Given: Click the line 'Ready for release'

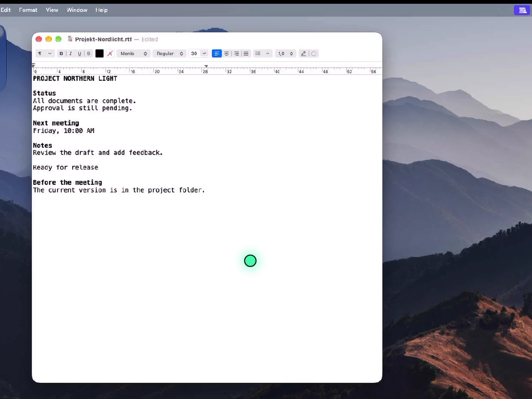Looking at the screenshot, I should point(66,167).
